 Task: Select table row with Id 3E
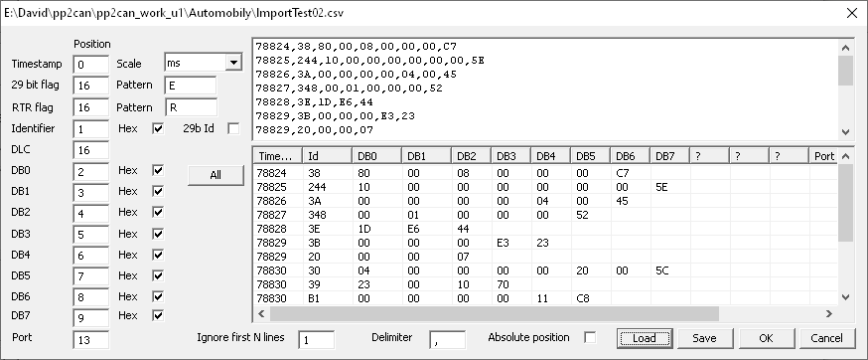(546, 229)
